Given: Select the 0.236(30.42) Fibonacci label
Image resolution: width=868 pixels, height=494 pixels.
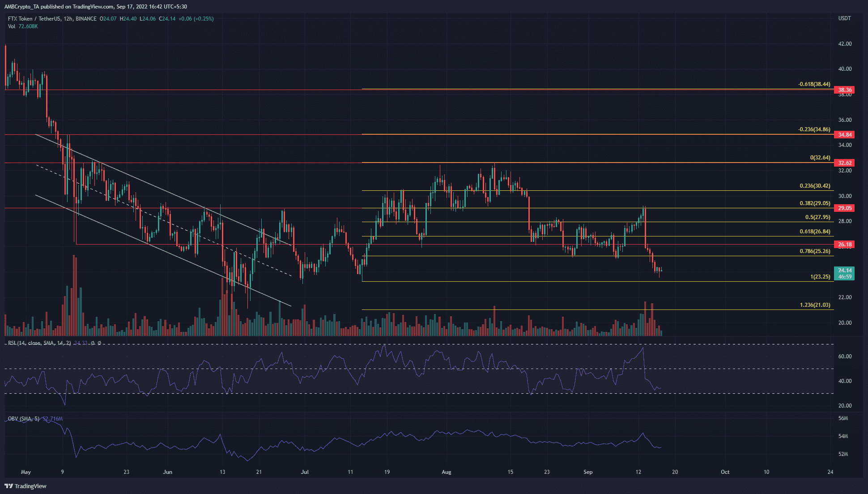Looking at the screenshot, I should [x=815, y=186].
